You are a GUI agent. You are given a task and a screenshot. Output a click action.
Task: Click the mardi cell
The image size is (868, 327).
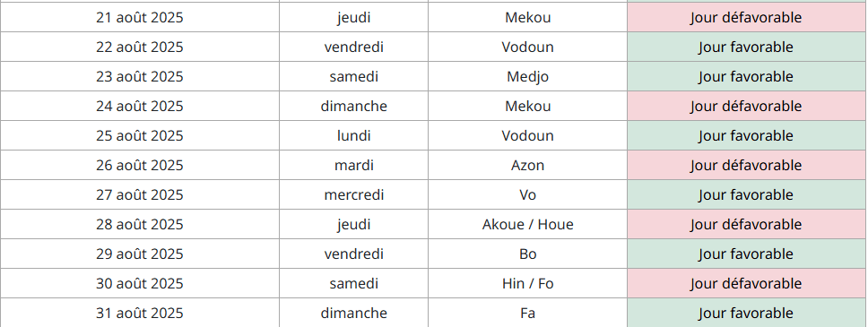353,166
